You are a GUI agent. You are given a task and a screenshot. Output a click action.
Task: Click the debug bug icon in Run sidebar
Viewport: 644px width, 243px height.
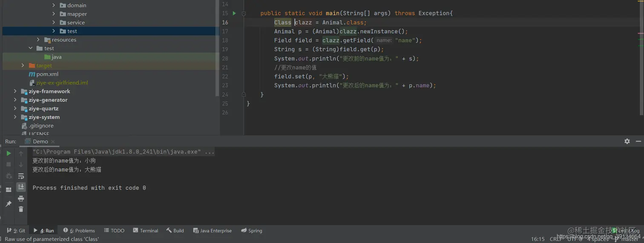coord(9,176)
